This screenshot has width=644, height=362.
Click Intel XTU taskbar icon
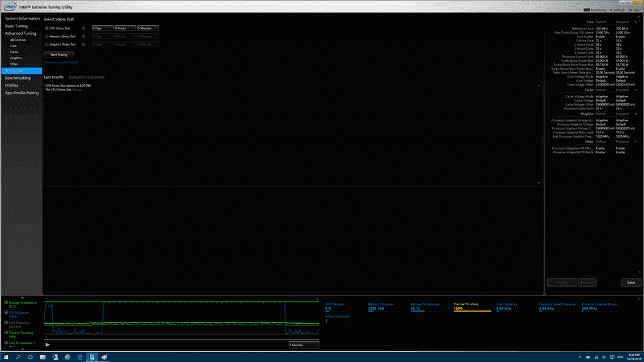coord(92,357)
